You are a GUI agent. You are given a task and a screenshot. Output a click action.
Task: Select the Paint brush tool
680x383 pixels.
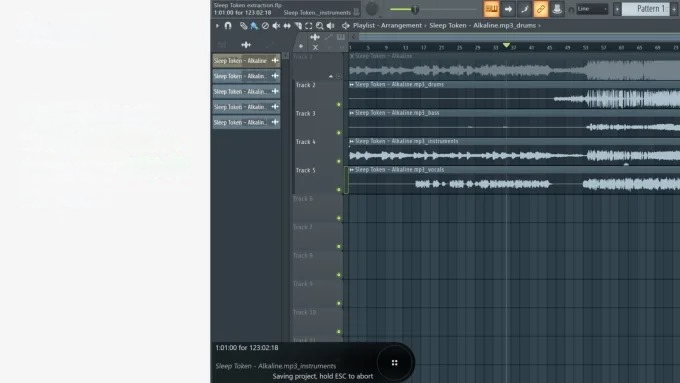[x=254, y=26]
